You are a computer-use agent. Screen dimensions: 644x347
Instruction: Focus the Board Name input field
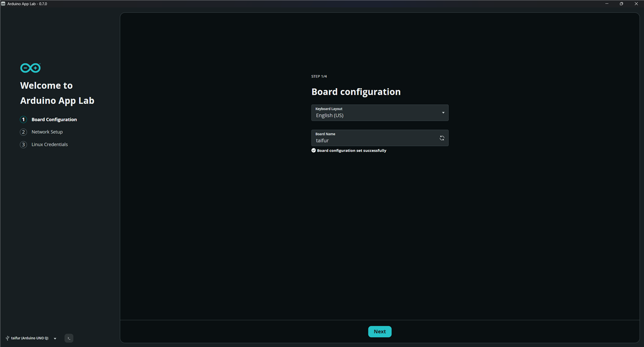(380, 138)
